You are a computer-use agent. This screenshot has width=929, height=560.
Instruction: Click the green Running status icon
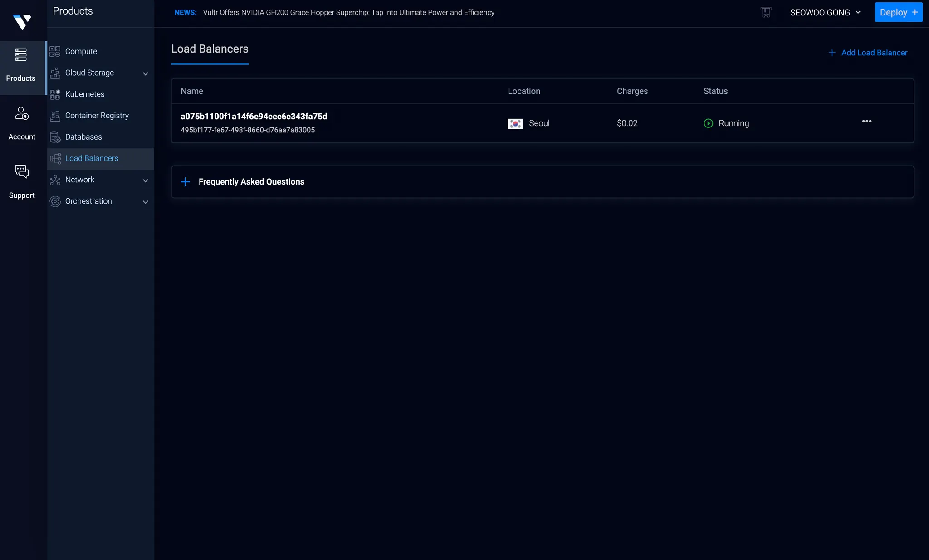[x=708, y=123]
